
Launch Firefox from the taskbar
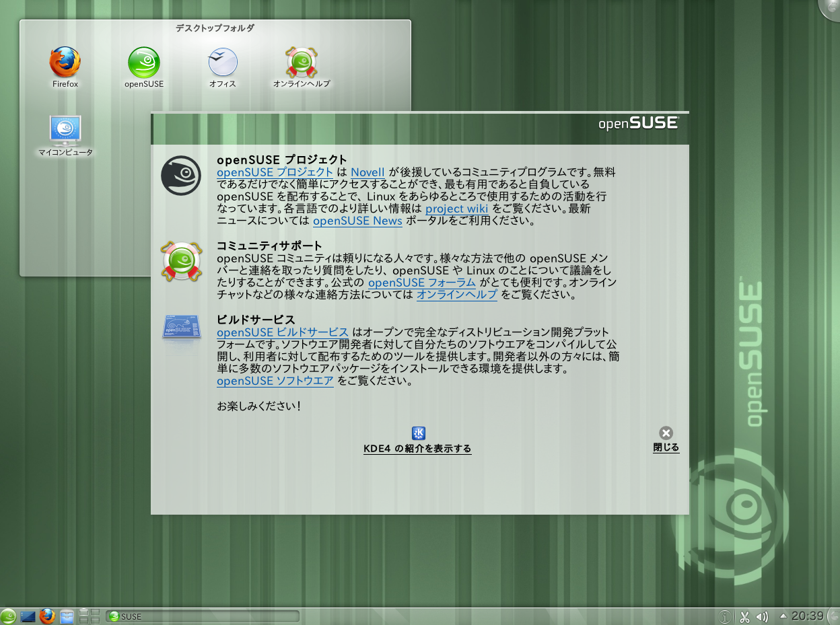coord(47,616)
